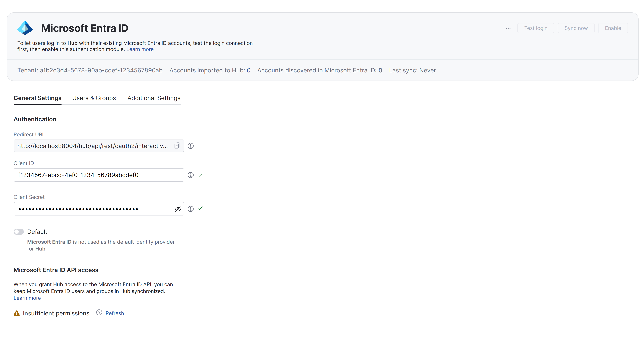The image size is (644, 337).
Task: Click Refresh to recheck API permissions
Action: [115, 313]
